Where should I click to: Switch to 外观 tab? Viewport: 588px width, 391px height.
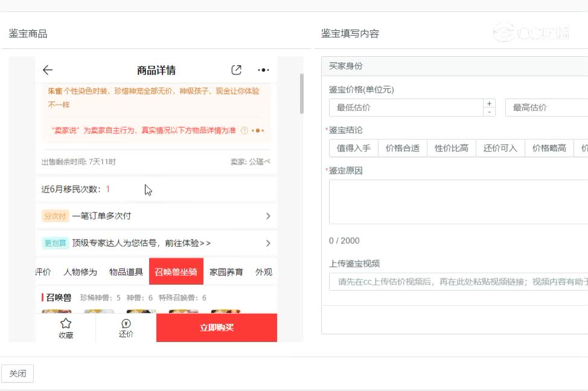point(264,272)
